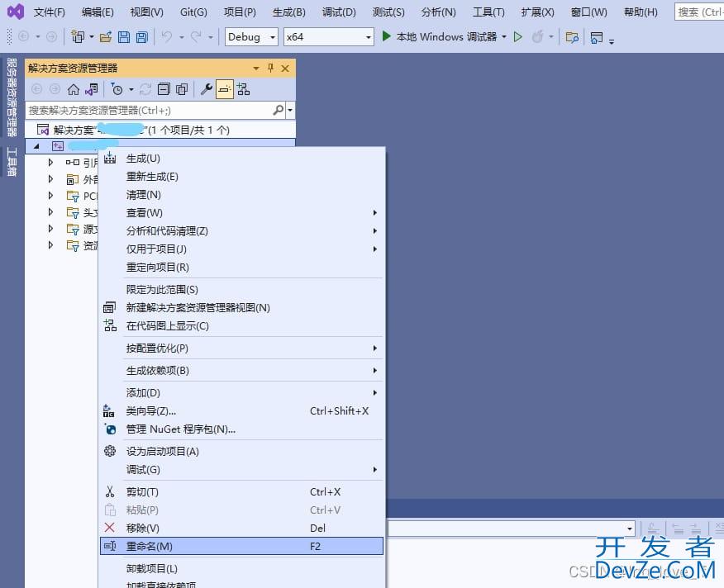The height and width of the screenshot is (588, 724).
Task: Click the Pending Changes Filter clock icon
Action: pyautogui.click(x=117, y=89)
